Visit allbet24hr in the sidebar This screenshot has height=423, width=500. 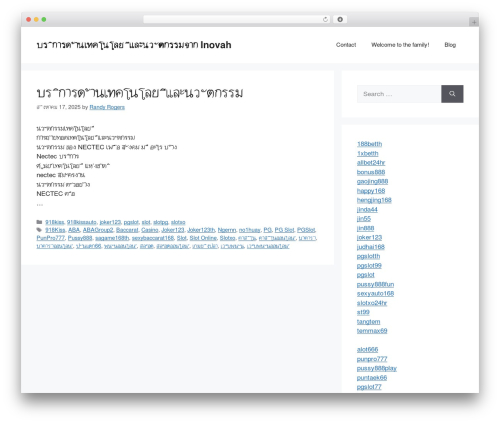[x=371, y=163]
